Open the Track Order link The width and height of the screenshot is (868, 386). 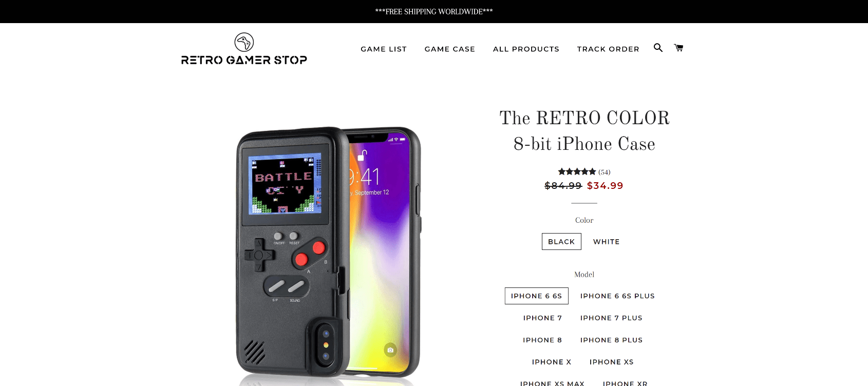(x=608, y=49)
